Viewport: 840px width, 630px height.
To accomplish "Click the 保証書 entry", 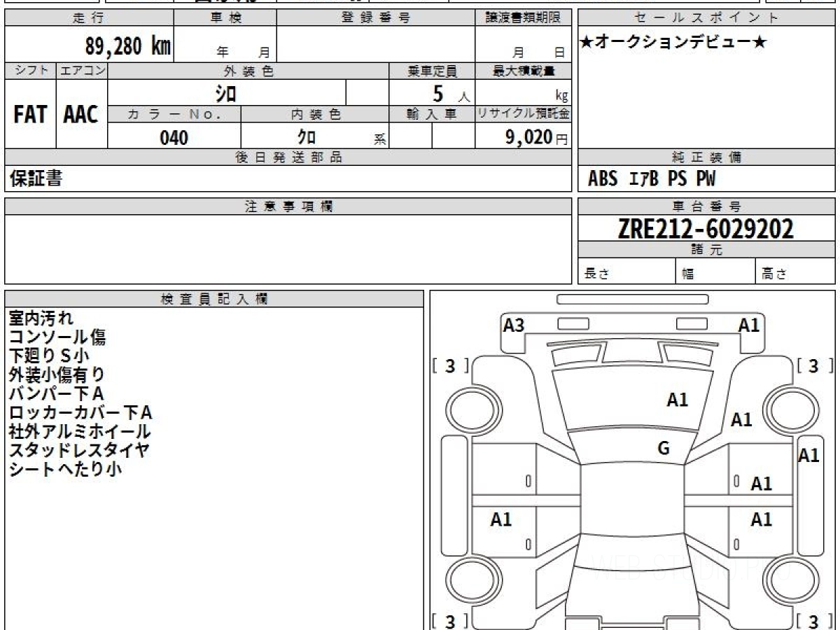I will point(36,178).
